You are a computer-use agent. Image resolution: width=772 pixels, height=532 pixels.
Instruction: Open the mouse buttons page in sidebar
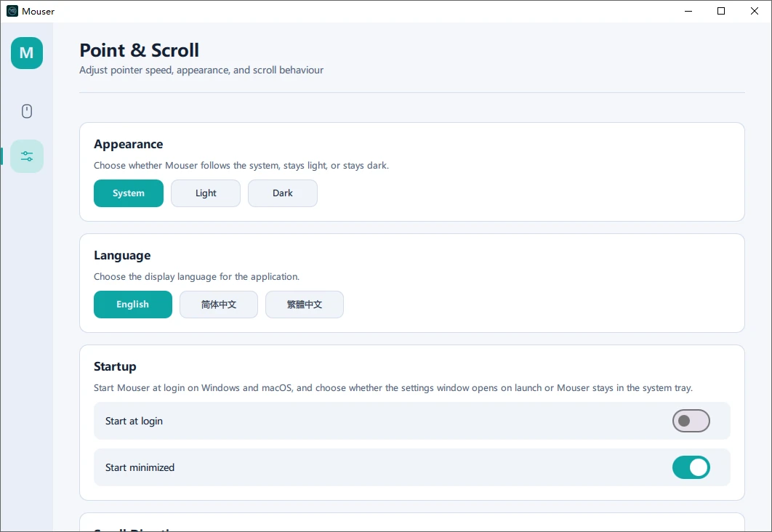tap(27, 111)
